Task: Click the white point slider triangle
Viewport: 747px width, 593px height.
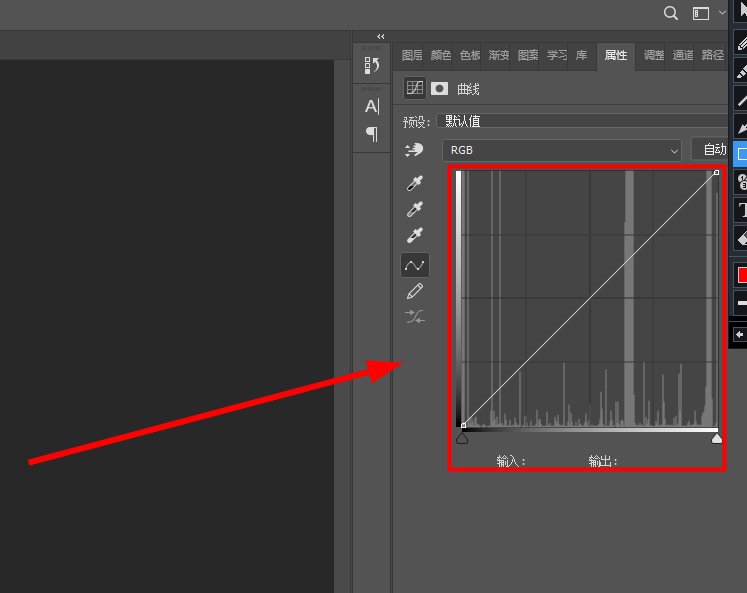Action: point(716,438)
